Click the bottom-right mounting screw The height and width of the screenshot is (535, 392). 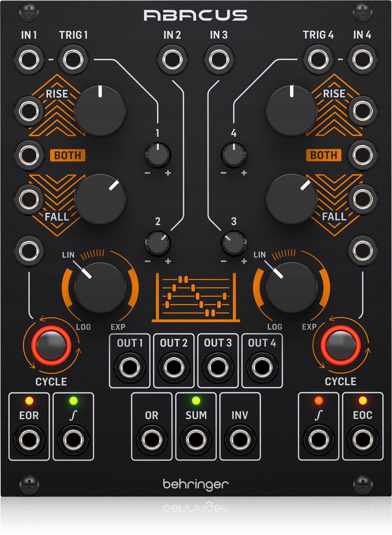(x=363, y=485)
